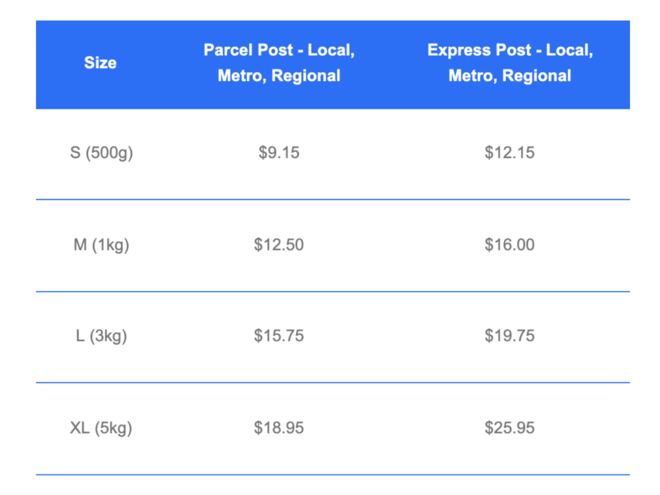This screenshot has height=495, width=660.
Task: Select the $12.50 Parcel Post price
Action: click(279, 245)
